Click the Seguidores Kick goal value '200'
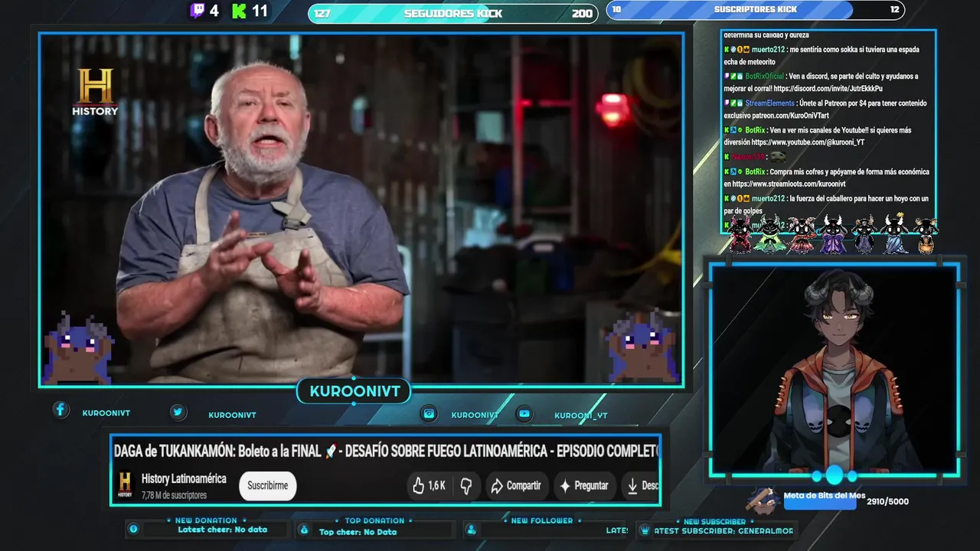Viewport: 980px width, 551px height. tap(582, 14)
